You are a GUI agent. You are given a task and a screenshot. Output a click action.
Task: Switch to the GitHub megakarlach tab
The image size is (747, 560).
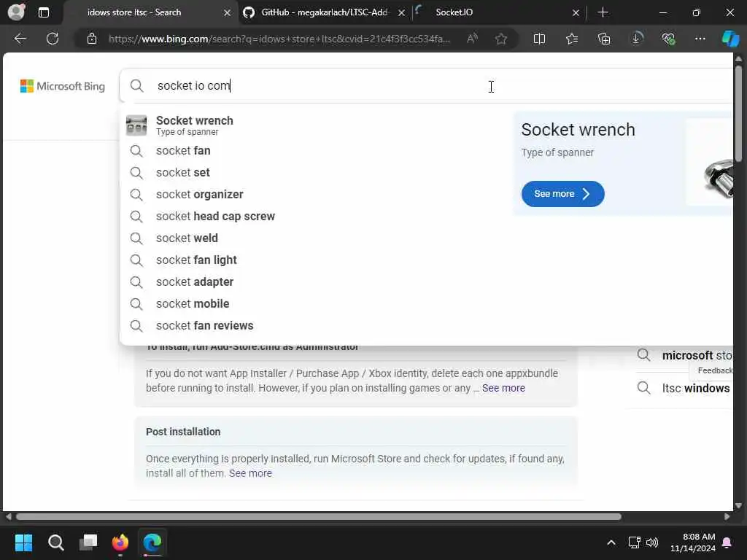click(x=324, y=12)
